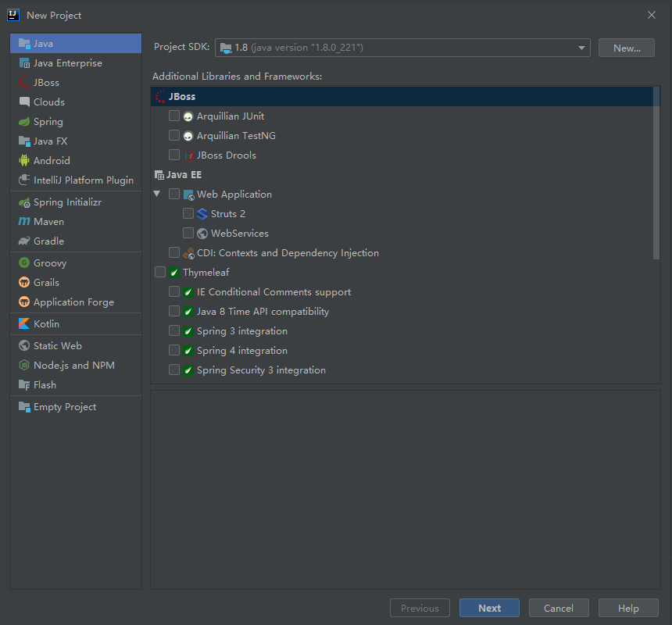Click the Struts 2 icon
This screenshot has height=625, width=672.
[x=202, y=214]
